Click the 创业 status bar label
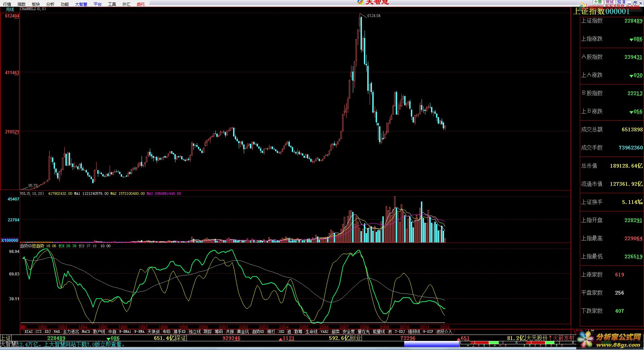This screenshot has height=350, width=644. pyautogui.click(x=356, y=338)
